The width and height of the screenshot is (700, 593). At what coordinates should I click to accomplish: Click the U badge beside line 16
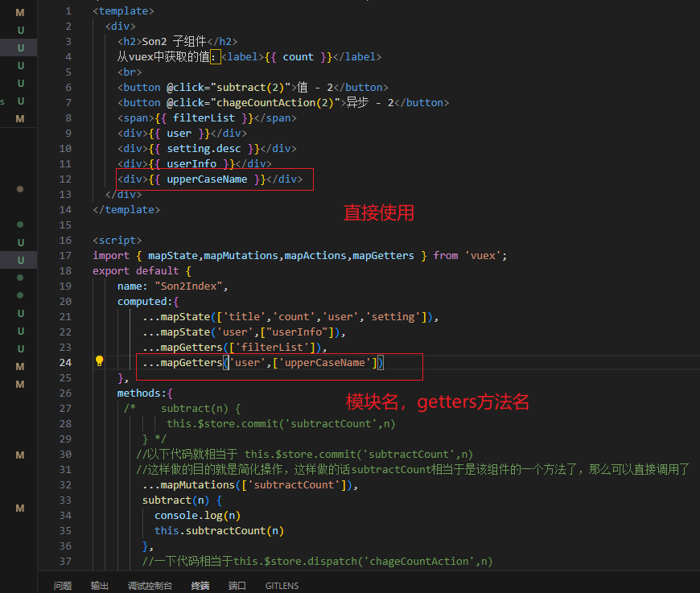pyautogui.click(x=21, y=242)
